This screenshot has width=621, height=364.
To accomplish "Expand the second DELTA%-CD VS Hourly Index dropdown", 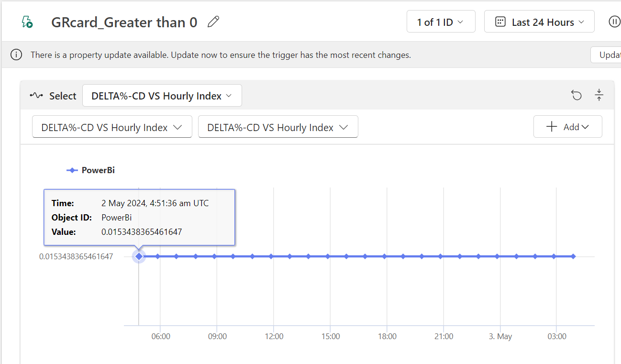I will (278, 127).
